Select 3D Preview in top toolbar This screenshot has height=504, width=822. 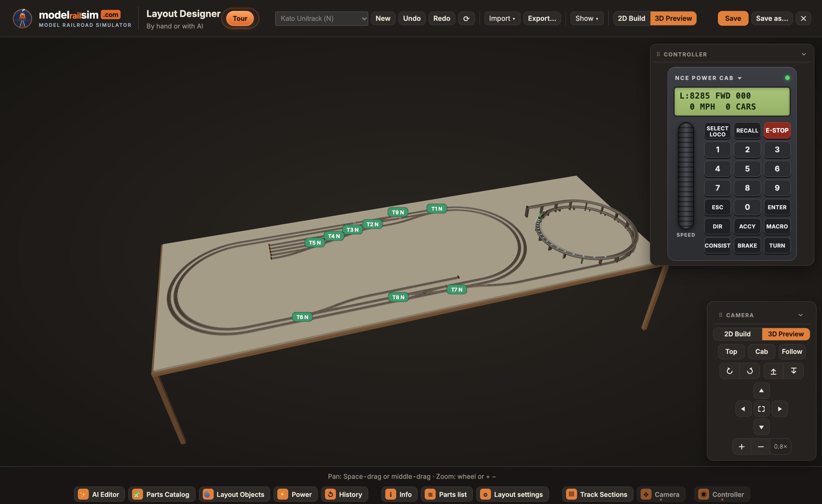click(x=673, y=18)
